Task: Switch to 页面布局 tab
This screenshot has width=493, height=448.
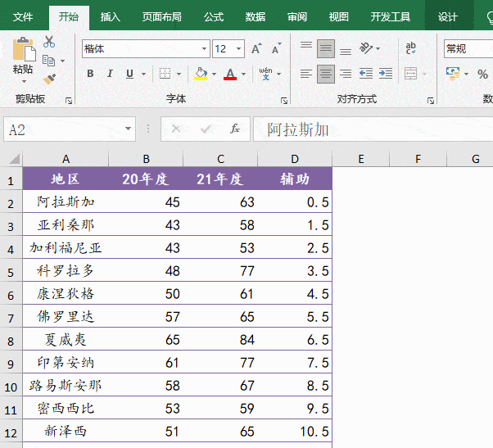Action: tap(161, 16)
